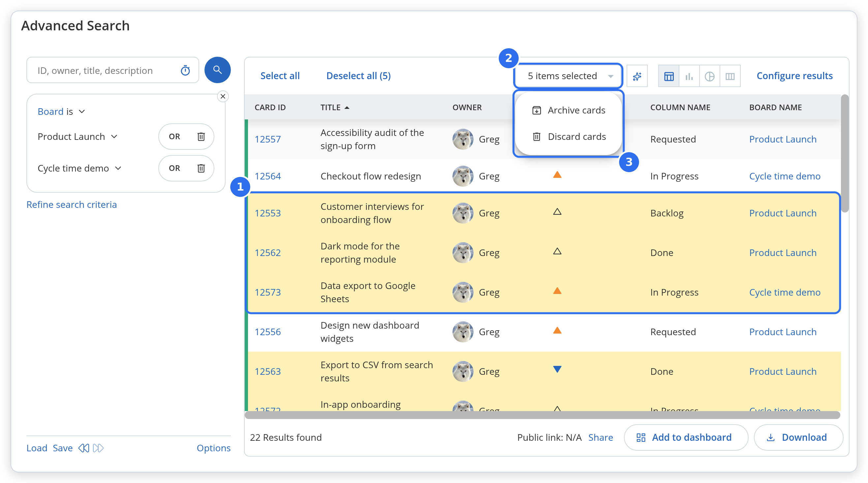Click the Board field name in filter
This screenshot has width=868, height=483.
tap(50, 112)
